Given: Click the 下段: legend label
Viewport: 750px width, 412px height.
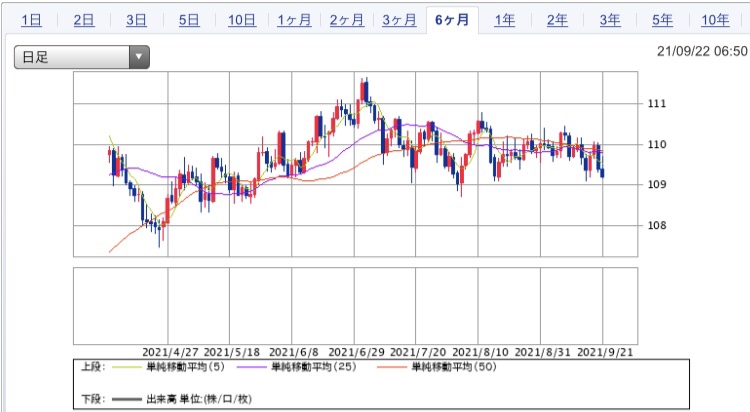Looking at the screenshot, I should (93, 399).
